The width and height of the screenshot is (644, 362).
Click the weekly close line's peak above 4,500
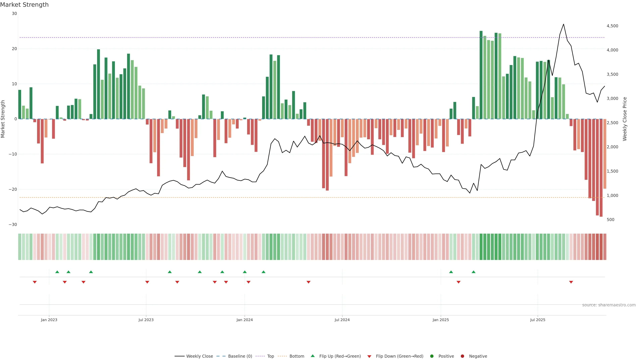click(563, 24)
